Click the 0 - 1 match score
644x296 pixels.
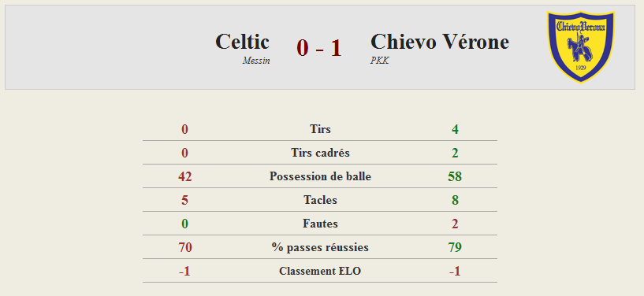pos(319,48)
